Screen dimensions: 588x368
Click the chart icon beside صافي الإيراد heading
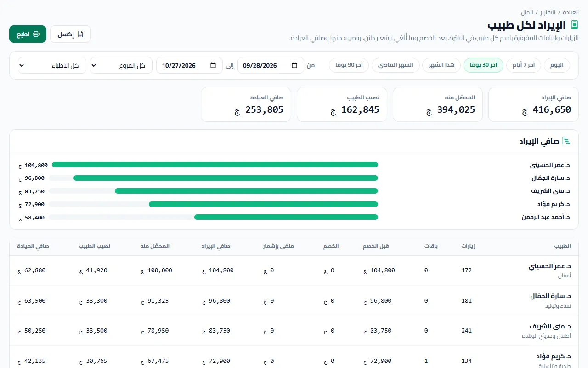click(x=566, y=141)
